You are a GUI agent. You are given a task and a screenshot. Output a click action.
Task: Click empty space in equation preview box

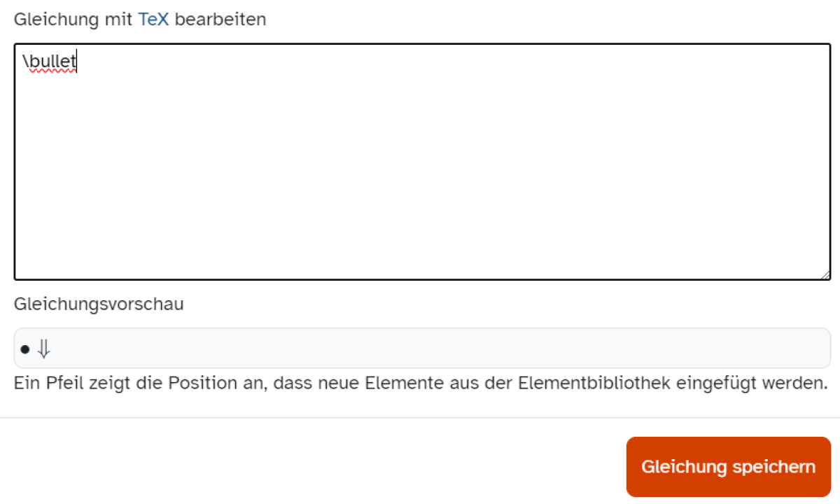[441, 349]
